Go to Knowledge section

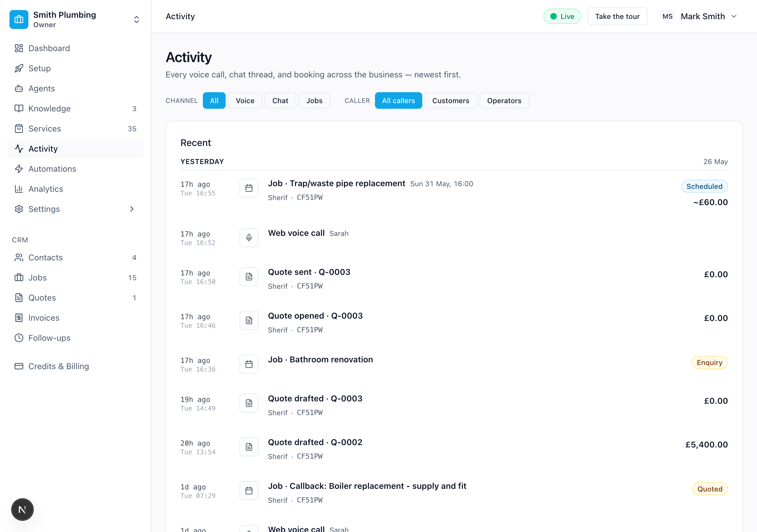[75, 108]
